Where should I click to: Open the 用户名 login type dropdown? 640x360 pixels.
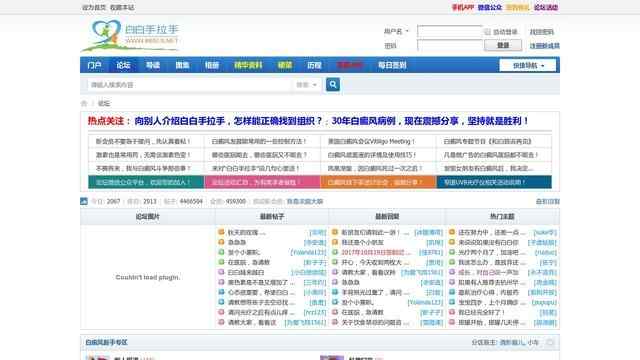click(396, 31)
